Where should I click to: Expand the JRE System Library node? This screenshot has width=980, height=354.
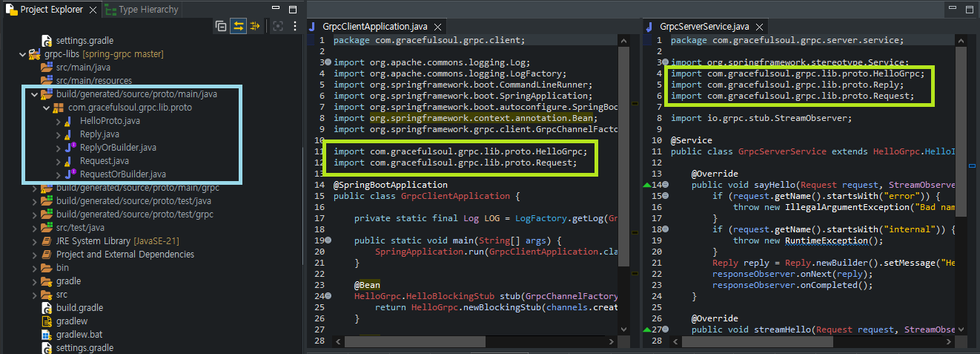pos(35,241)
